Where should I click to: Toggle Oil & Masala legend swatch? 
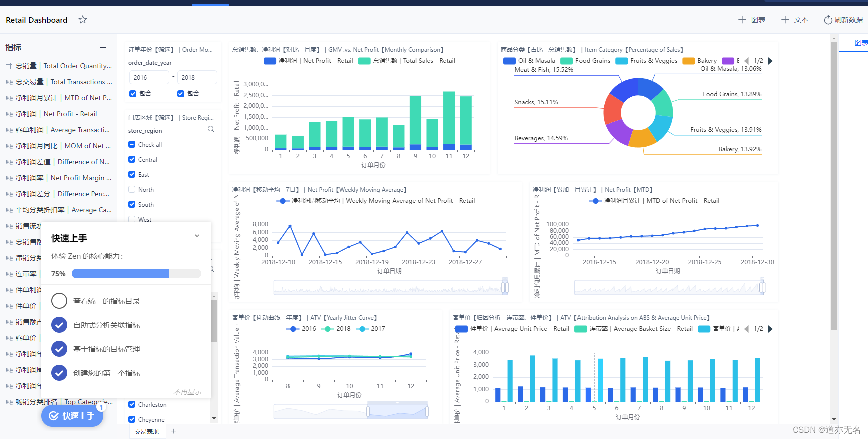(509, 61)
